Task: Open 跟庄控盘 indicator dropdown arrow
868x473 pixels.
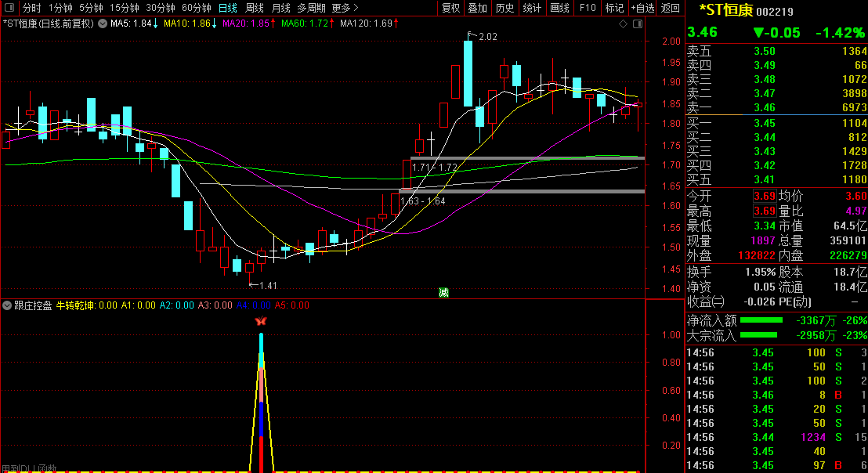Action: [x=7, y=305]
